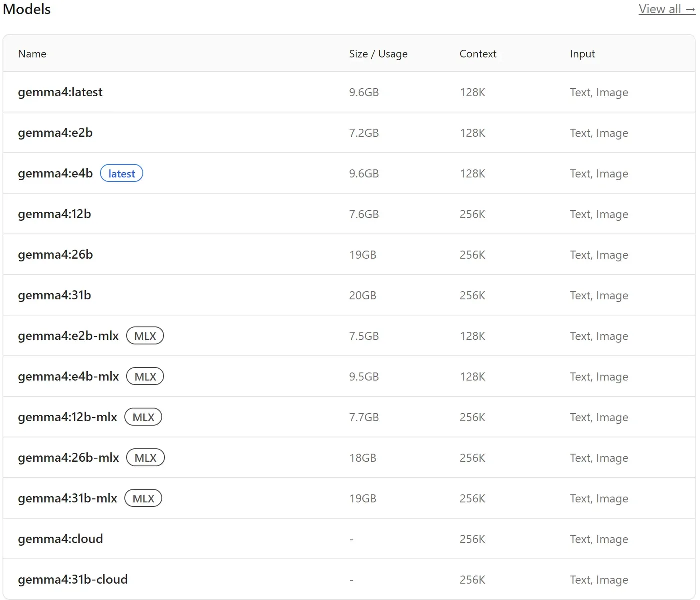Click the 9.5GB size of gemma4:e4b-mlx
The height and width of the screenshot is (600, 700).
point(364,376)
